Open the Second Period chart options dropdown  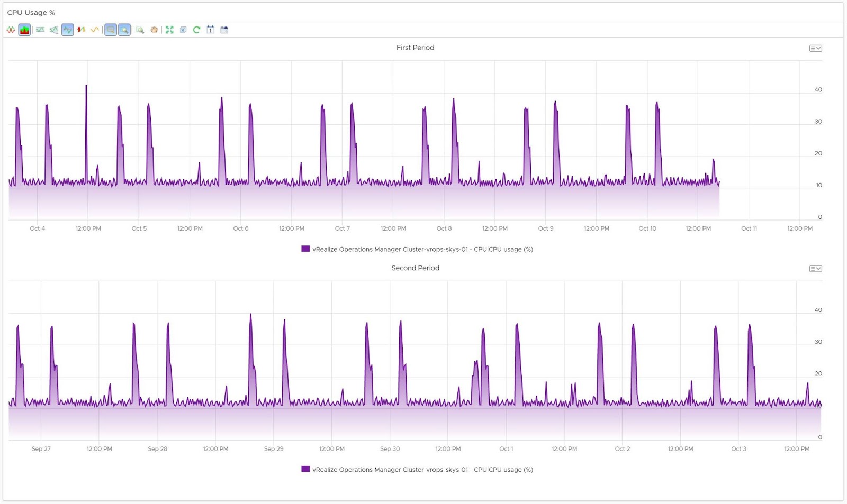(x=815, y=269)
